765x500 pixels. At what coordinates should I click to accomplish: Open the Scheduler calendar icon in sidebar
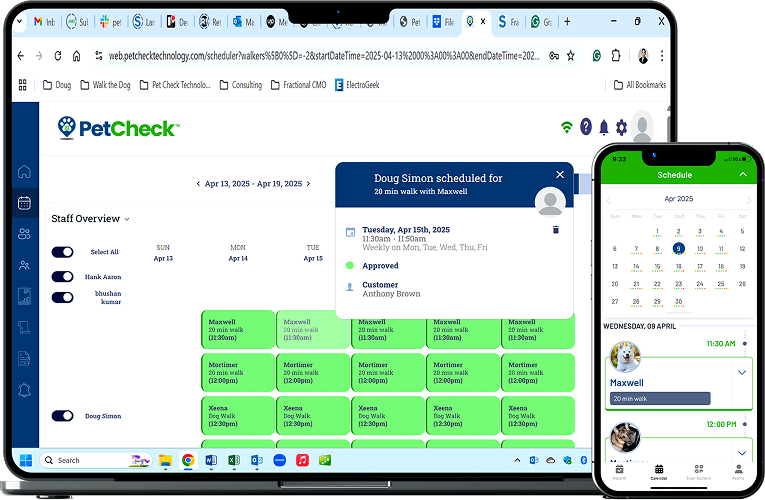24,202
